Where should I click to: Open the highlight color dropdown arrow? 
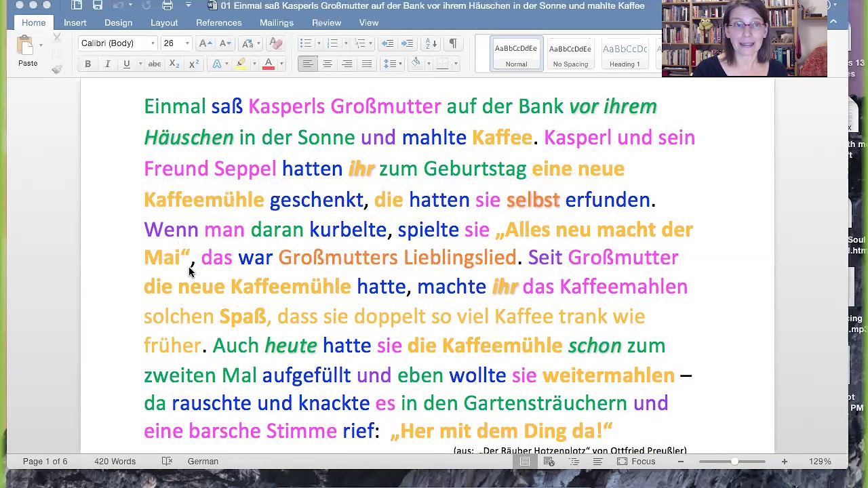[253, 64]
